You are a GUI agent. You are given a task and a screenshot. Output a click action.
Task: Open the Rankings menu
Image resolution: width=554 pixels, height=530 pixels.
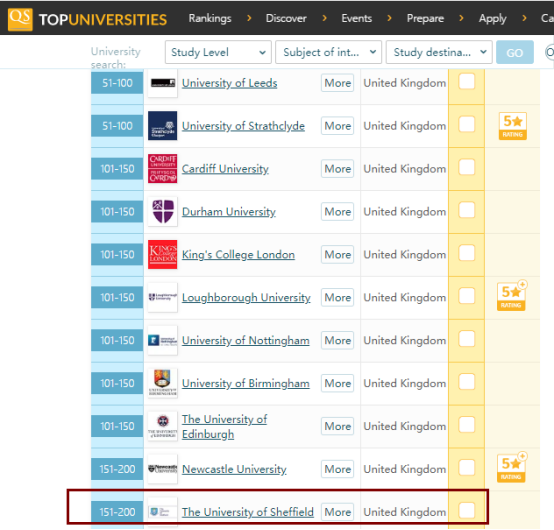210,18
